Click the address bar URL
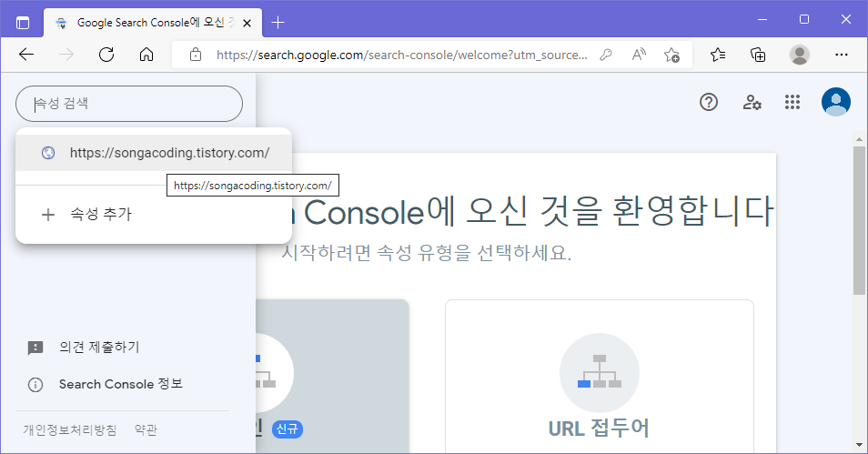Viewport: 868px width, 454px height. pos(402,55)
